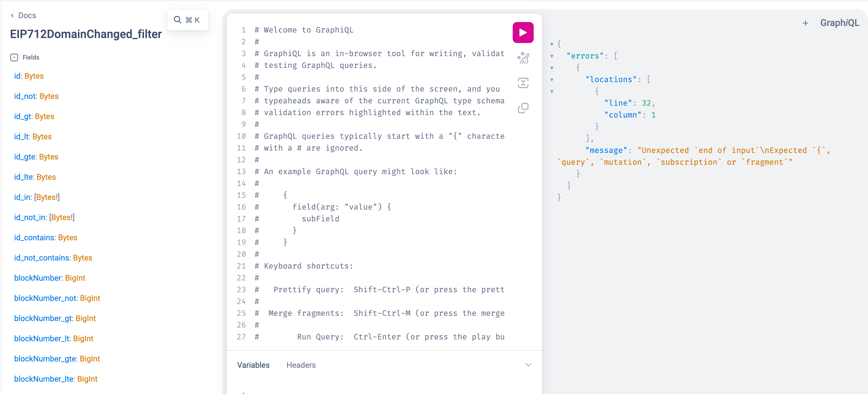Click the Bytes type of id_gt
Image resolution: width=868 pixels, height=394 pixels.
click(x=45, y=116)
